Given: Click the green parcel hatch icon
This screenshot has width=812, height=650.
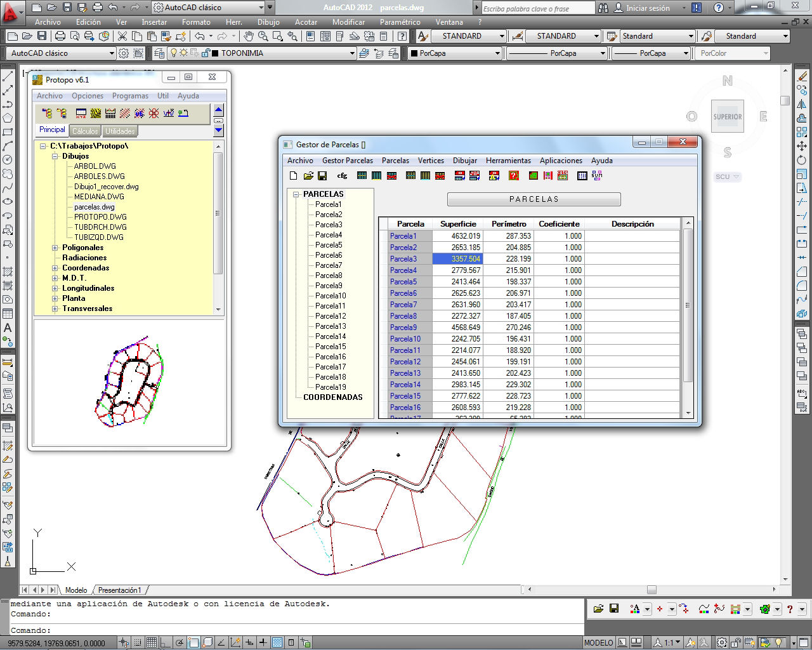Looking at the screenshot, I should click(x=533, y=176).
